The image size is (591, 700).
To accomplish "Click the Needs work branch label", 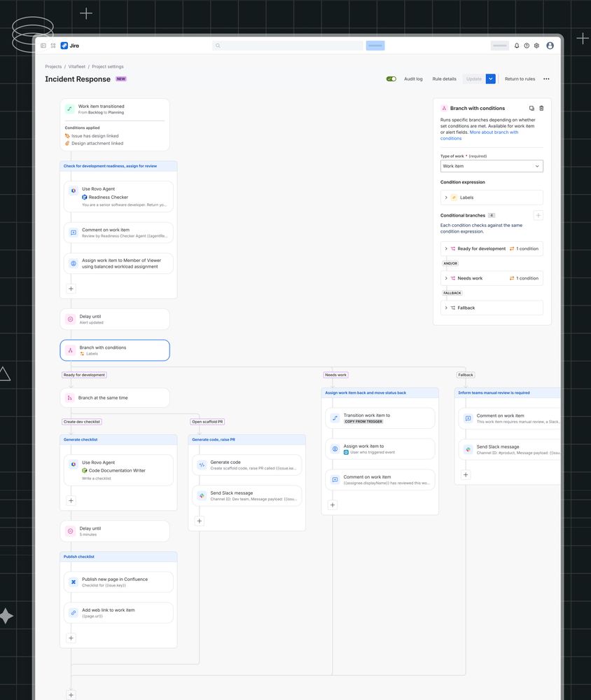I will [x=336, y=375].
